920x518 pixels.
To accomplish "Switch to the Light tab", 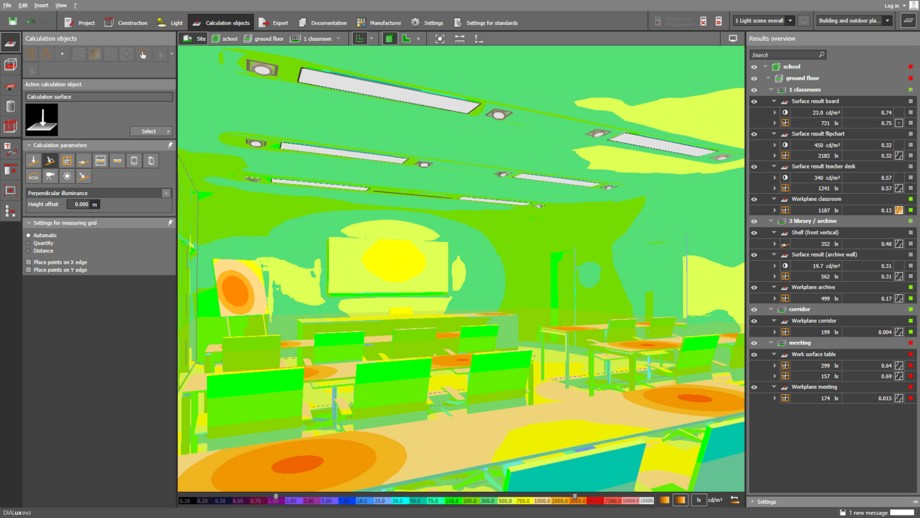I will point(169,22).
